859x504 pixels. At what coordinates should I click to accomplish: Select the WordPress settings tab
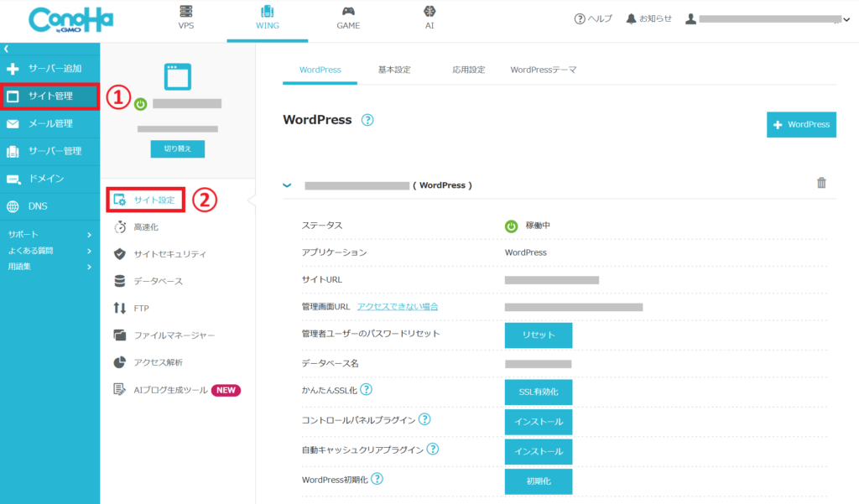pyautogui.click(x=320, y=70)
